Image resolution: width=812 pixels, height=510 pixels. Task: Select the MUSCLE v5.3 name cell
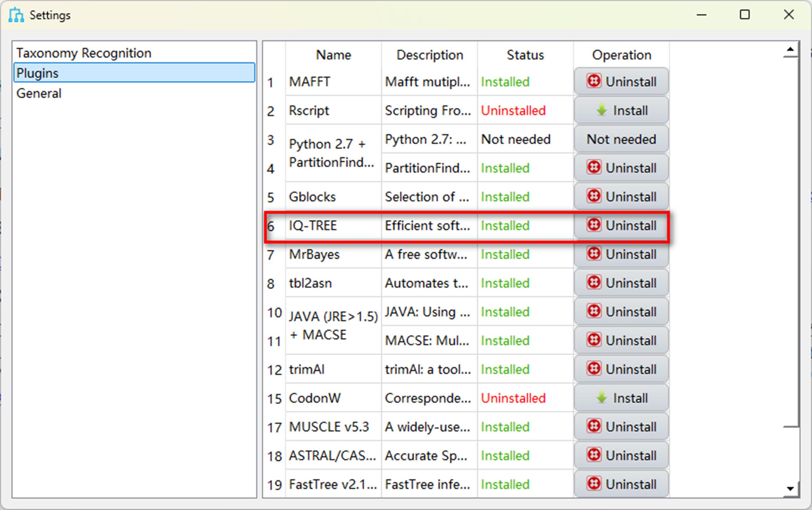click(x=334, y=427)
